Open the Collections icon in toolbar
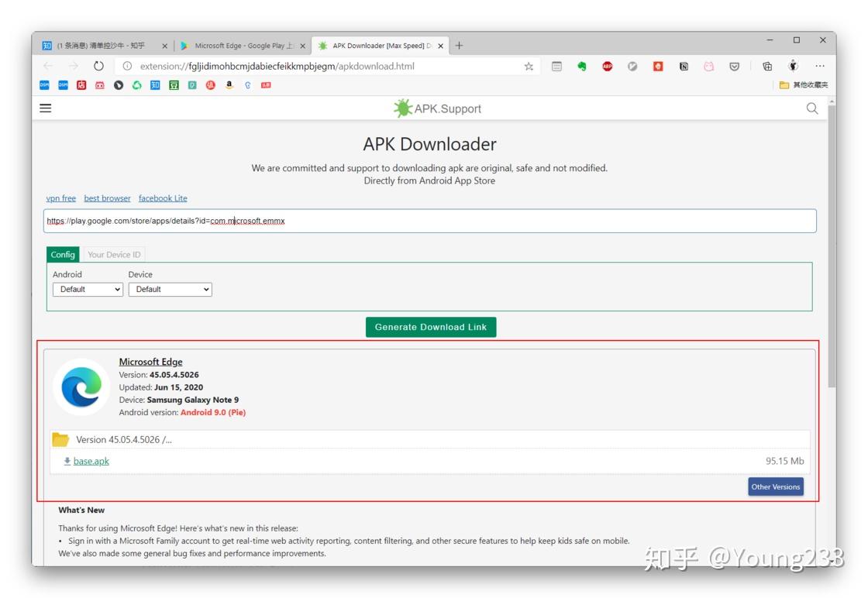868x598 pixels. pyautogui.click(x=767, y=67)
